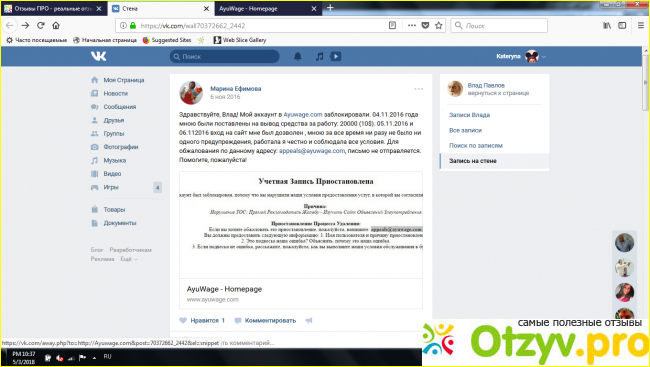Reload the page with refresh icon
This screenshot has width=650, height=367.
(41, 26)
